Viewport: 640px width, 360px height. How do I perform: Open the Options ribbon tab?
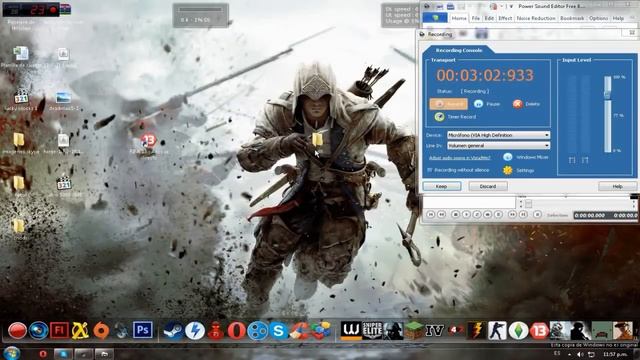tap(598, 18)
